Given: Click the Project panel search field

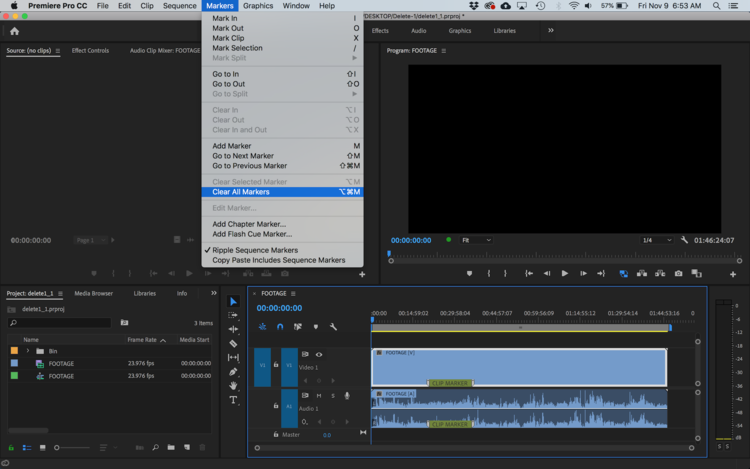Looking at the screenshot, I should point(60,323).
